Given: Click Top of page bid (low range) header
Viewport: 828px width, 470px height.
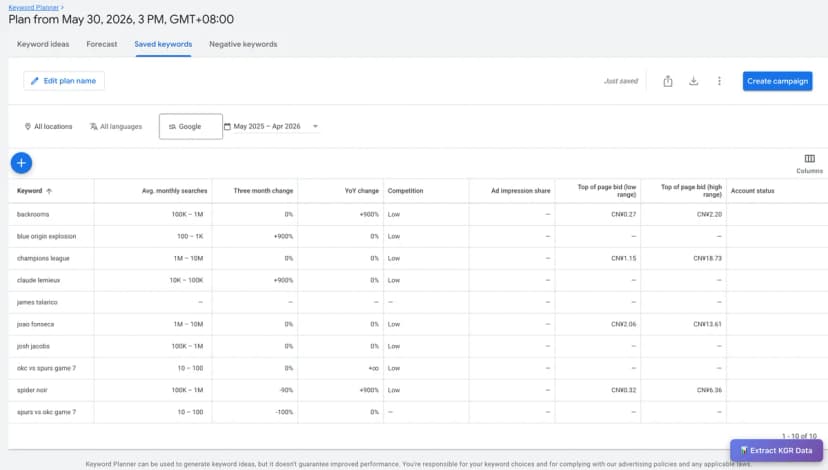Looking at the screenshot, I should (x=607, y=191).
